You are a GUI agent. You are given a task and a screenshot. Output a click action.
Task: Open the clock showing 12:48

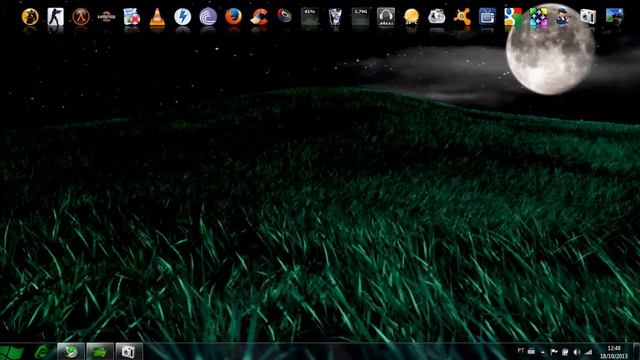(x=614, y=352)
